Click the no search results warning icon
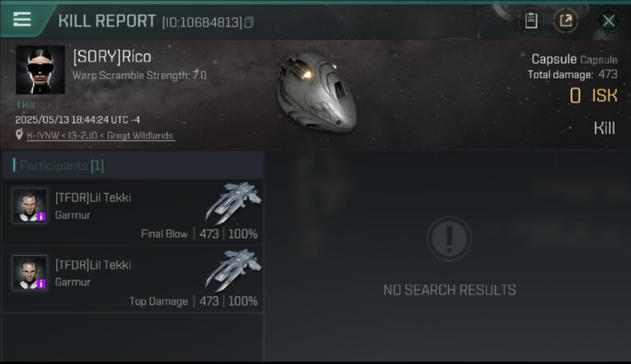This screenshot has width=631, height=364. click(449, 239)
